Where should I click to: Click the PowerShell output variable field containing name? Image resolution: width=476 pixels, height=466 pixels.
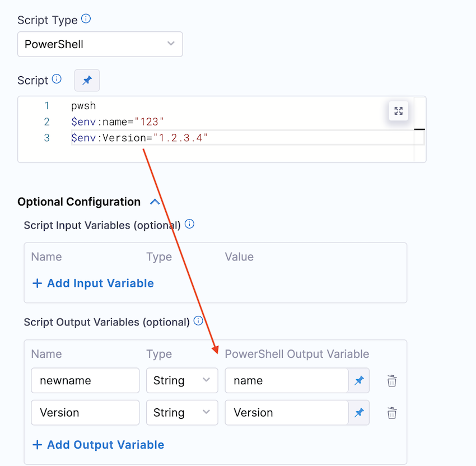(x=286, y=381)
